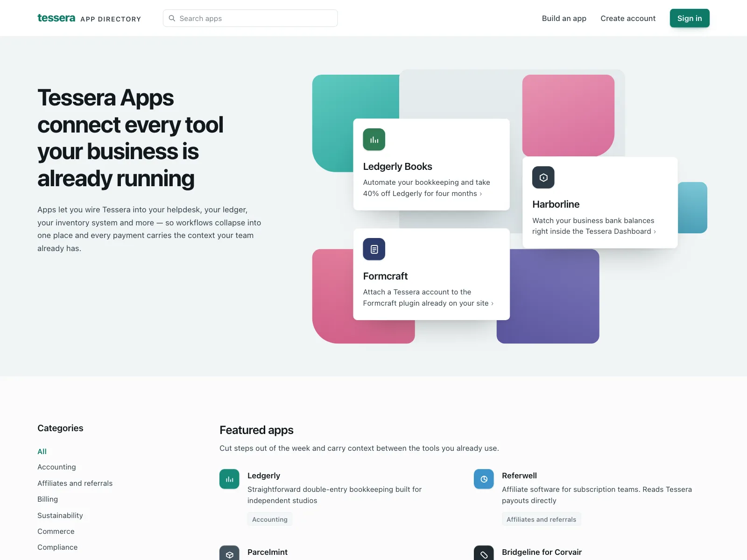The image size is (747, 560).
Task: Click the Formcraft document icon
Action: point(374,249)
